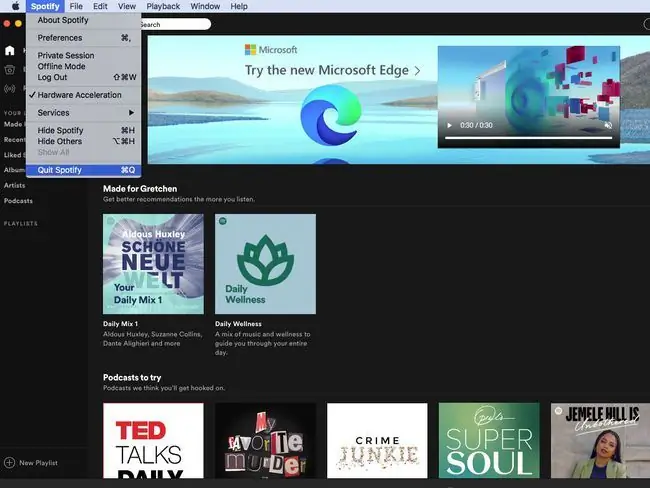
Task: Open My Favorite Murder podcast cover
Action: pyautogui.click(x=265, y=441)
